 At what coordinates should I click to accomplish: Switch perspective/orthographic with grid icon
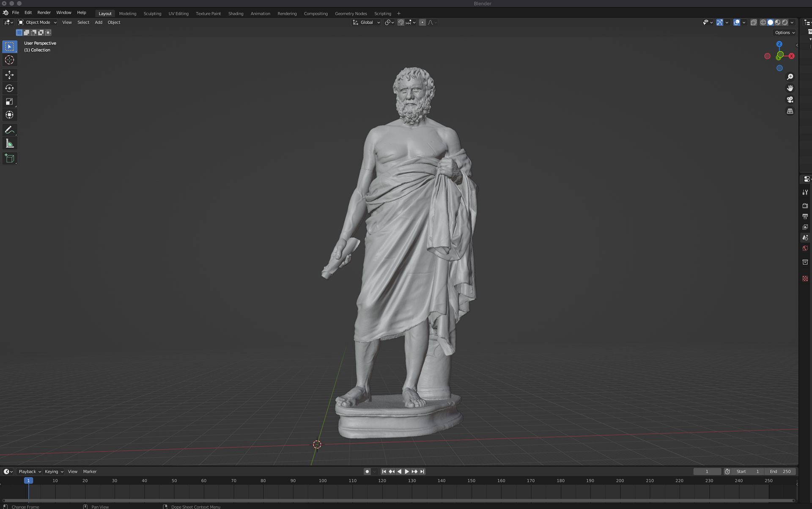click(790, 111)
